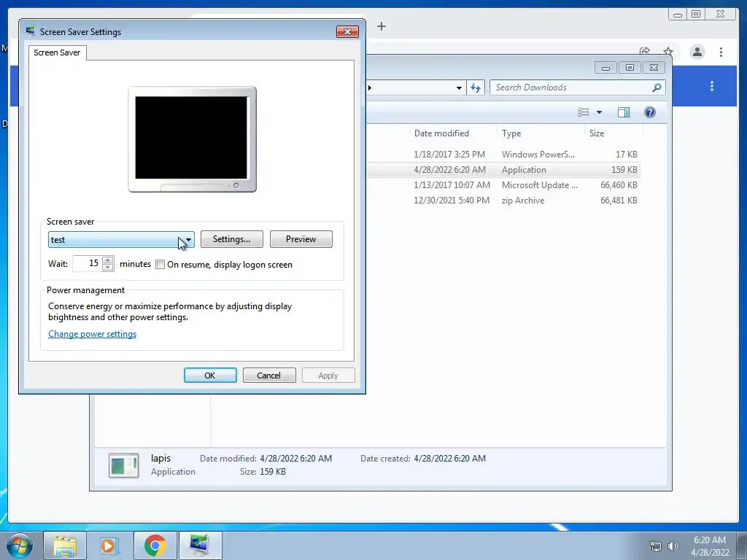Sort by the Size column header
Viewport: 747px width, 560px height.
pyautogui.click(x=597, y=133)
